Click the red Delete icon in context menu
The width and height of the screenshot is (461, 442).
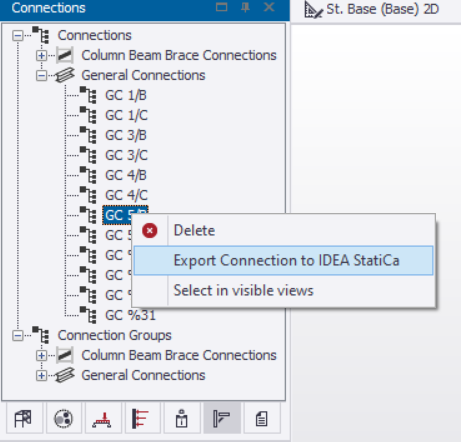[x=150, y=230]
